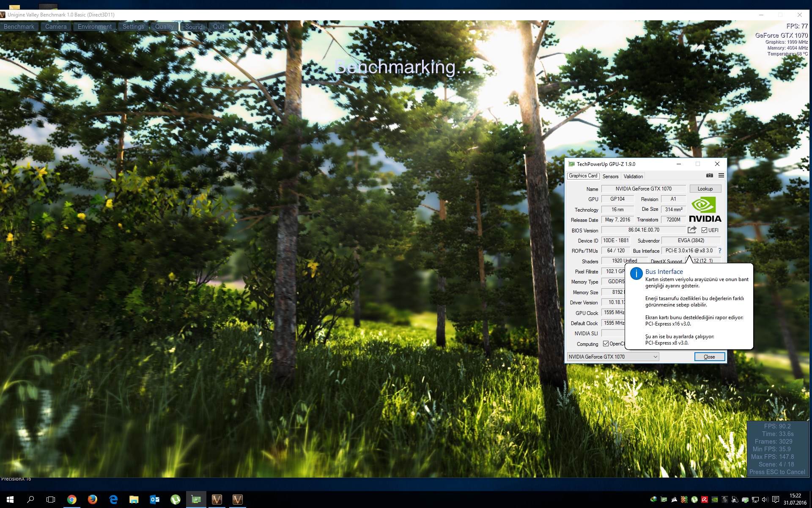Screen dimensions: 812x508
Task: Click the BIOS Version field 86.04.1E.00.70
Action: coord(643,230)
